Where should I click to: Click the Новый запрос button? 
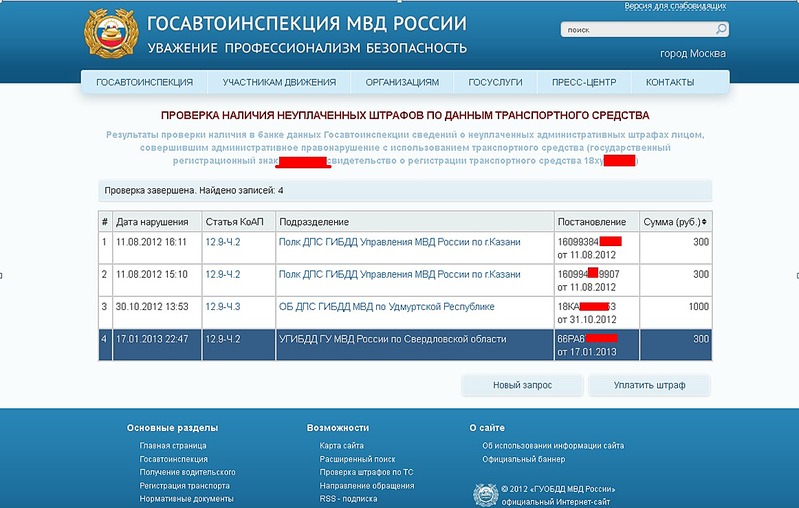click(522, 385)
